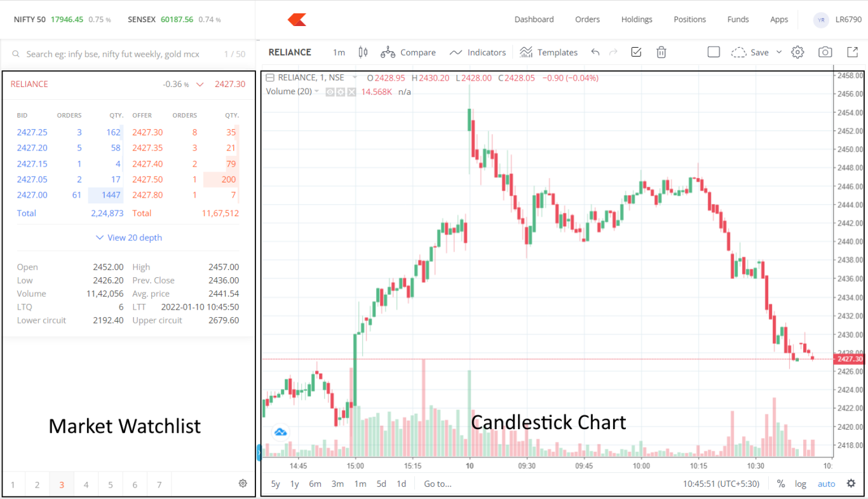Go to Dashboard
Viewport: 868px width, 499px height.
(534, 20)
